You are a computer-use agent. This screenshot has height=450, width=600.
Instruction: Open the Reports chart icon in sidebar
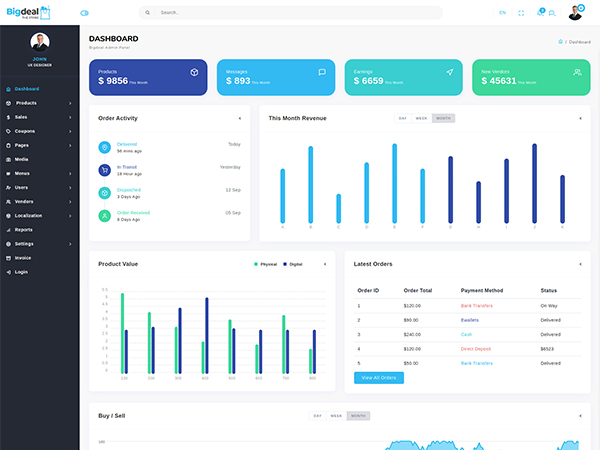[8, 229]
